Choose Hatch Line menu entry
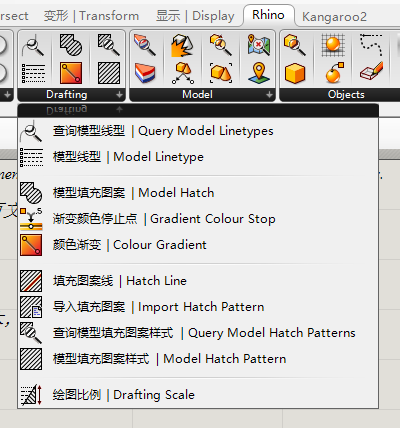 pos(198,281)
